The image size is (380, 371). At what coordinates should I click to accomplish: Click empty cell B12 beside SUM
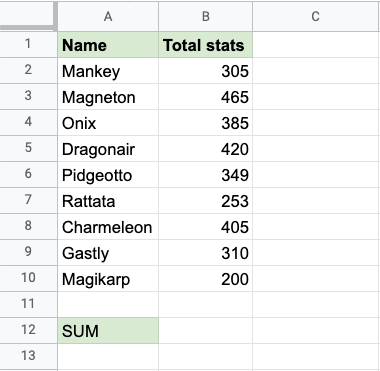click(206, 330)
